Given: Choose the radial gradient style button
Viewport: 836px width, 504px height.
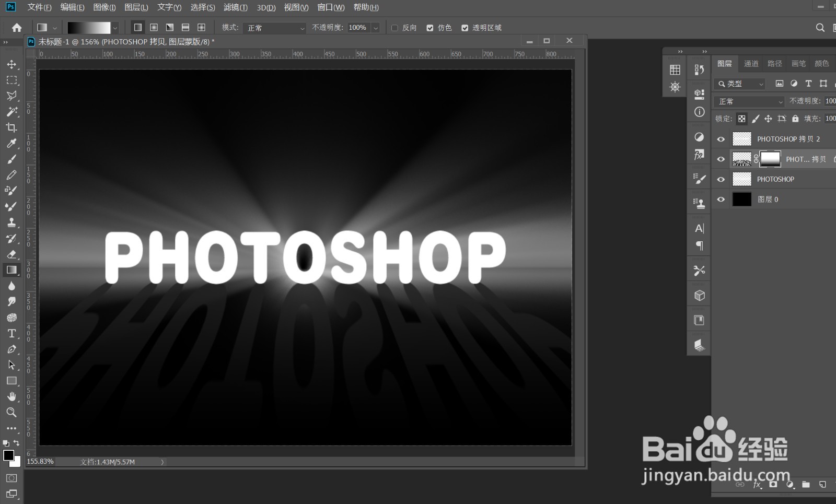Looking at the screenshot, I should pyautogui.click(x=154, y=27).
